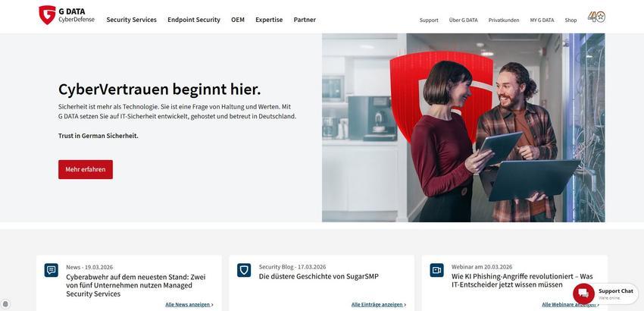Expand the Security Services menu
Screen dimensions: 644x311
(131, 20)
